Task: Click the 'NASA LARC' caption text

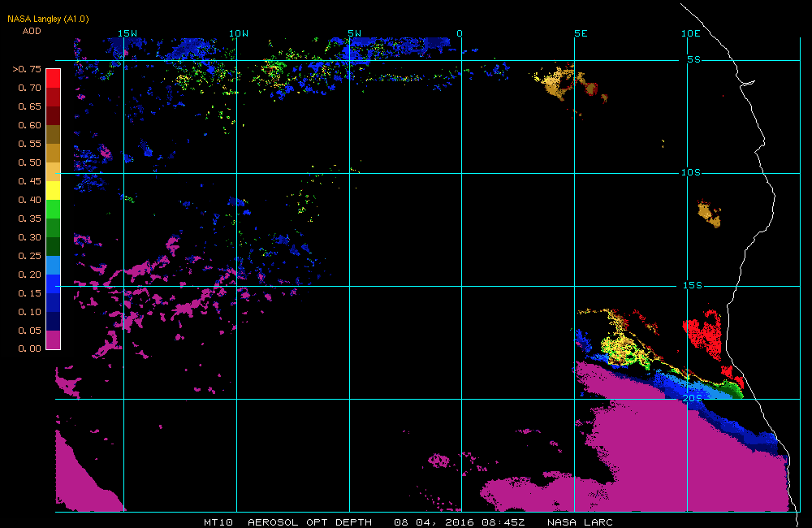Action: [x=580, y=522]
